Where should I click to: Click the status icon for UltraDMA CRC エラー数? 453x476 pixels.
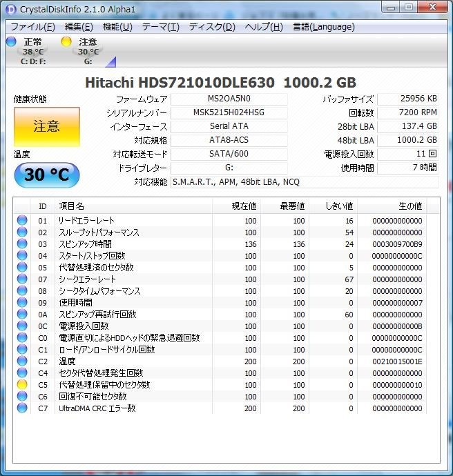22,408
